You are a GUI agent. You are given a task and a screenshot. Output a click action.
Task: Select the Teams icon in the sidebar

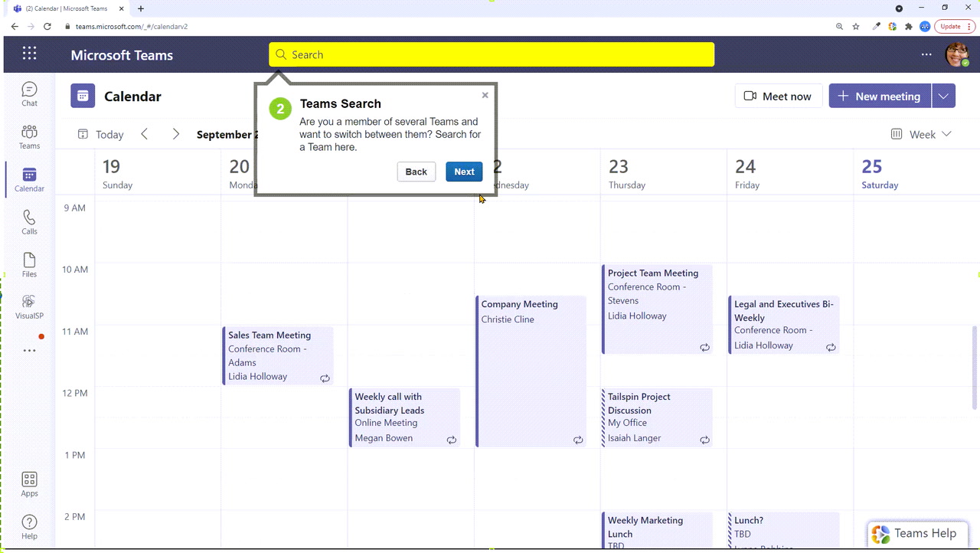(29, 136)
